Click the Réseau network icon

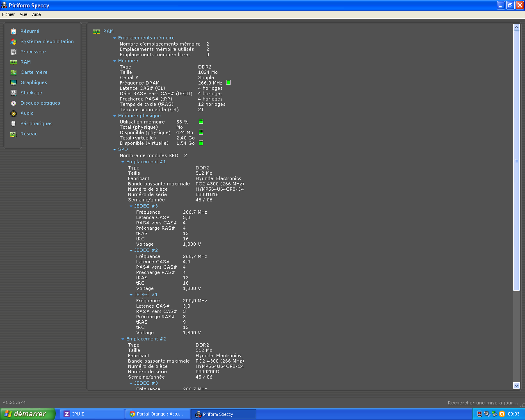pos(14,134)
